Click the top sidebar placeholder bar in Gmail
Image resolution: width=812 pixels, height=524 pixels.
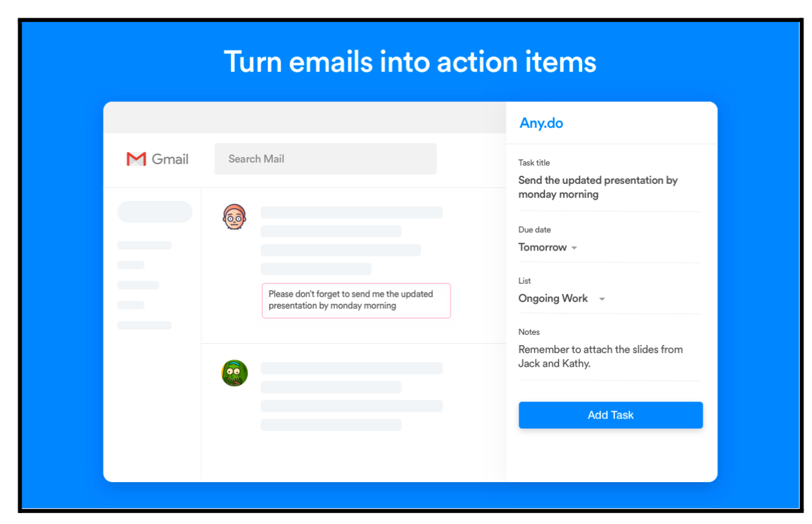(155, 211)
